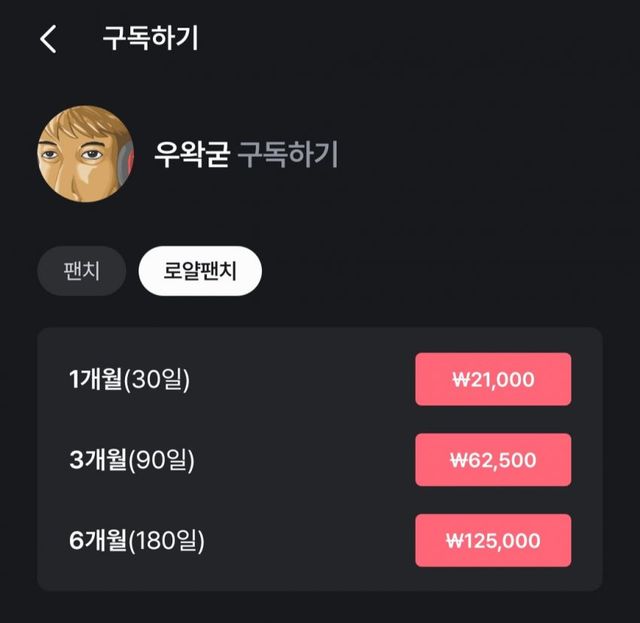Select the 3개월 plan label
Image resolution: width=640 pixels, height=623 pixels.
pos(97,460)
